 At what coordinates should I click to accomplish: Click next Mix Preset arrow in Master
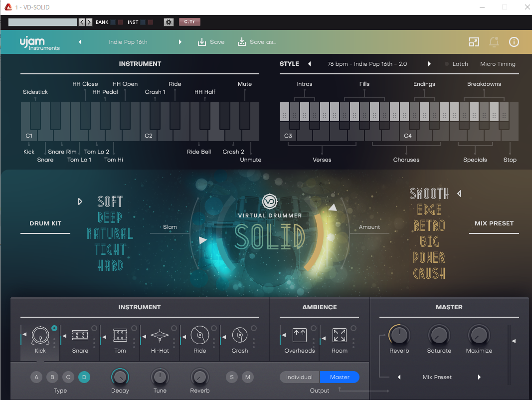coord(479,377)
